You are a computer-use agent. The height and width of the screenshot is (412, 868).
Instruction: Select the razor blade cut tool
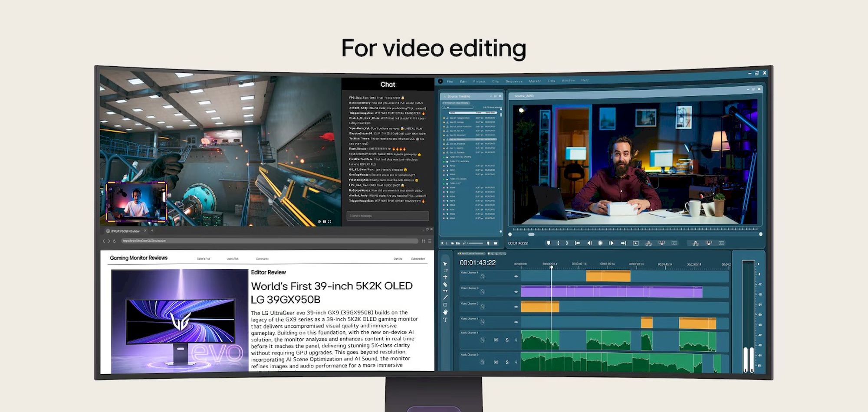point(445,284)
